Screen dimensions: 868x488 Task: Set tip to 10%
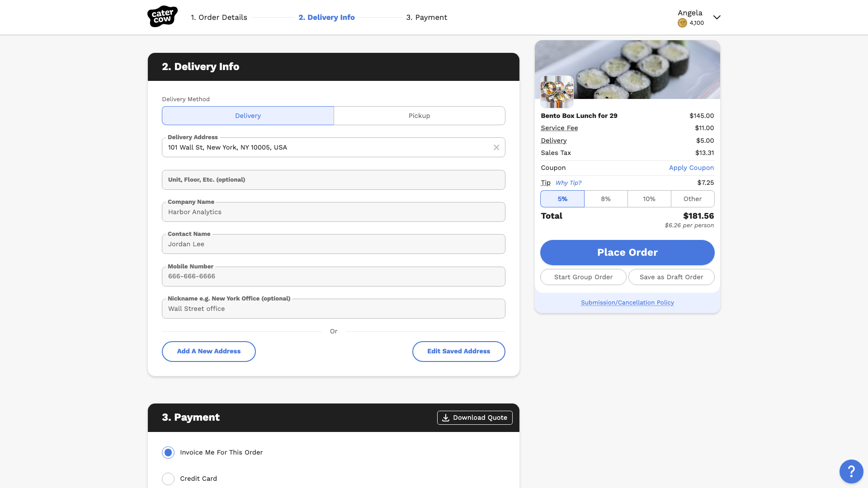[x=649, y=199]
